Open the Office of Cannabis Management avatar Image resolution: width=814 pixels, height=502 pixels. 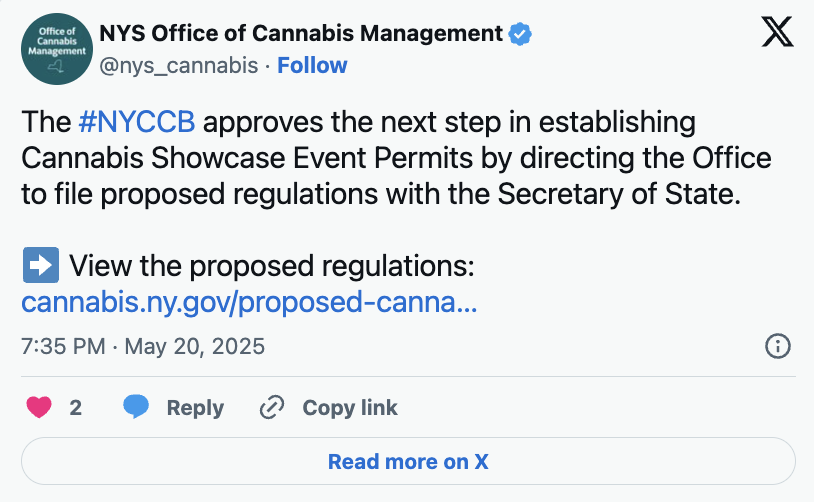tap(55, 50)
